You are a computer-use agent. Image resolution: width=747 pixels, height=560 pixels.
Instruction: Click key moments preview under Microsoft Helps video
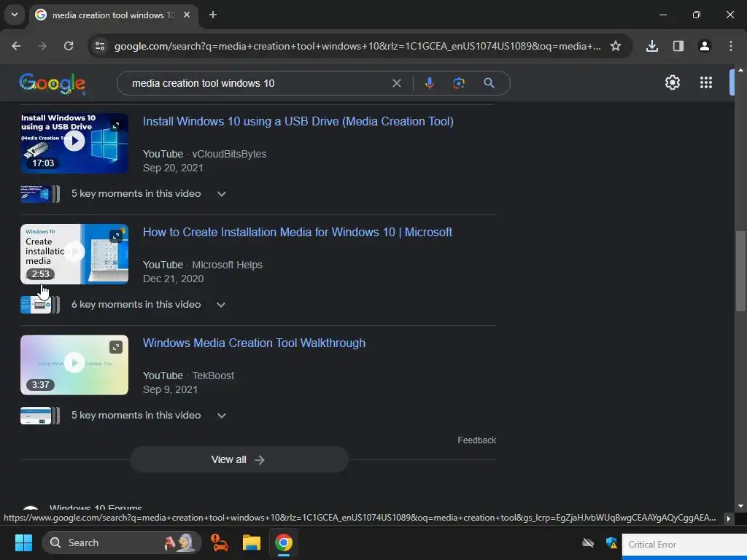pyautogui.click(x=40, y=305)
